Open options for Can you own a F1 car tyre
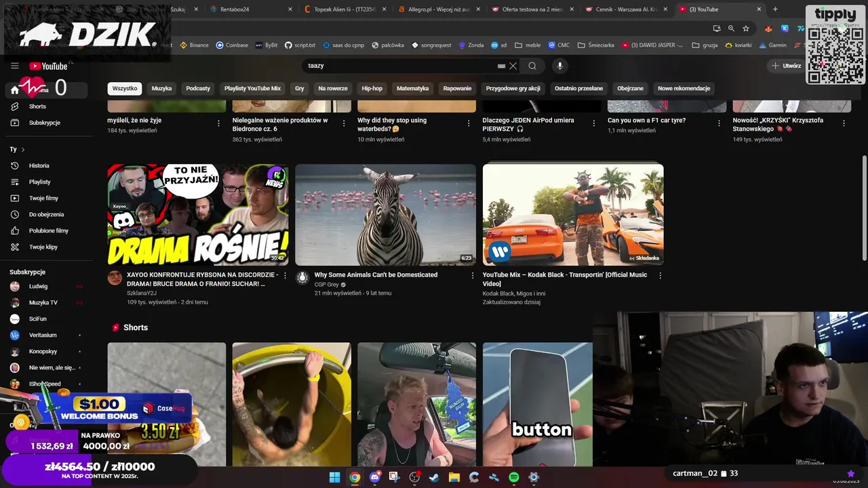868x488 pixels. 719,123
